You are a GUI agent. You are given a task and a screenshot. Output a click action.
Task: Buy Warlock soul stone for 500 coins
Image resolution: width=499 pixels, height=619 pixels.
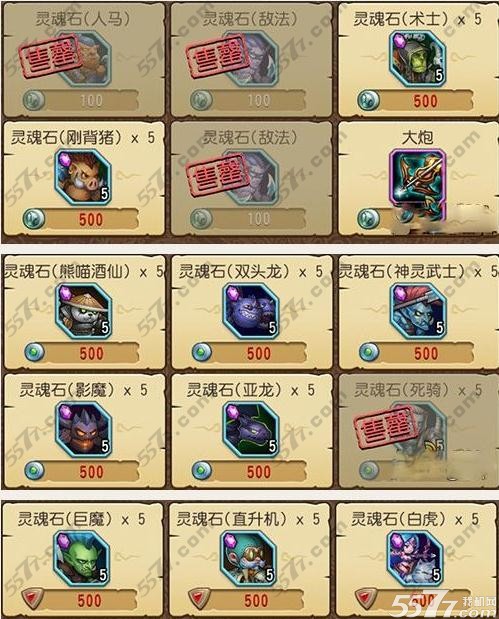click(415, 101)
